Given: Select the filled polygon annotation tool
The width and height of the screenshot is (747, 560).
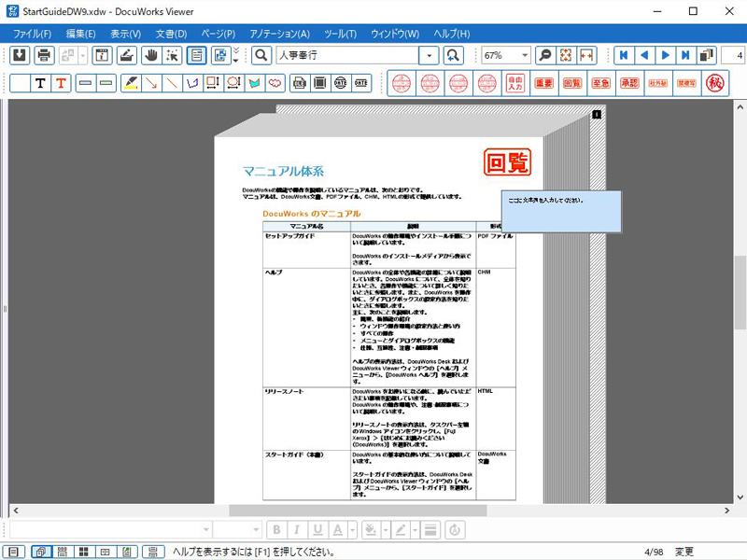Looking at the screenshot, I should pos(254,83).
